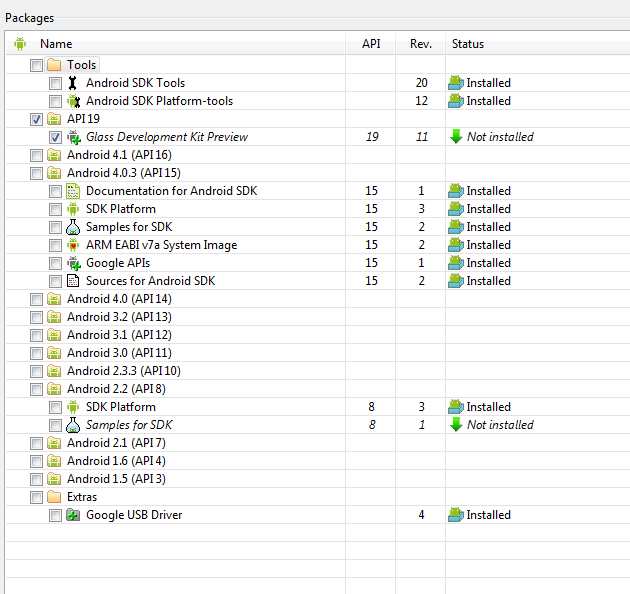Click revision 4 of Google USB Driver
This screenshot has width=630, height=594.
point(421,515)
